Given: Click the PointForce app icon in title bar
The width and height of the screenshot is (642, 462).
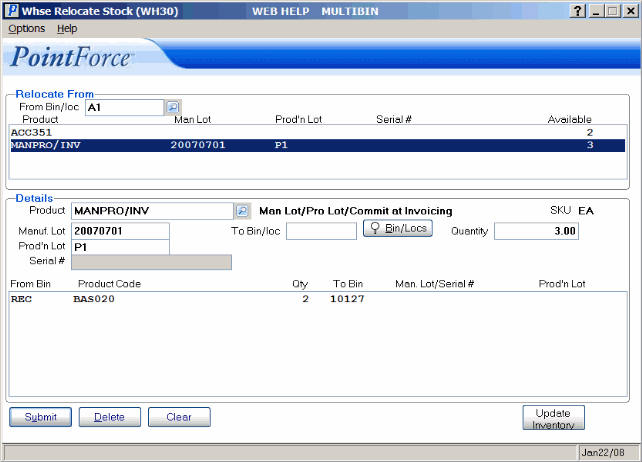Looking at the screenshot, I should (11, 11).
